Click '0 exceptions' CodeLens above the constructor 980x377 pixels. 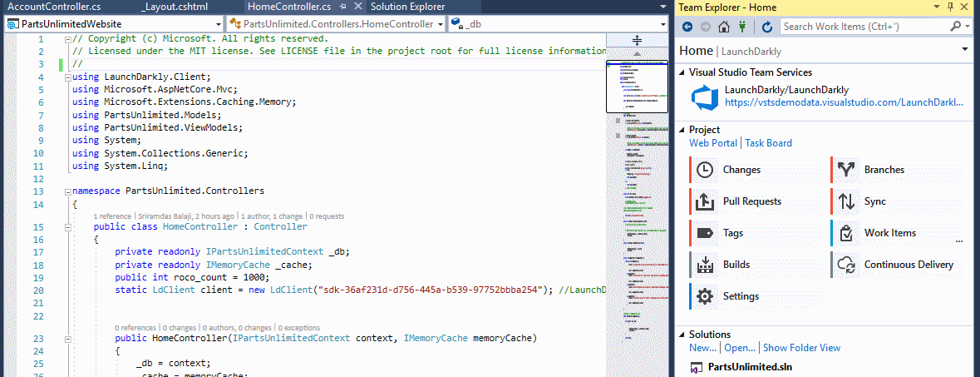click(x=298, y=328)
